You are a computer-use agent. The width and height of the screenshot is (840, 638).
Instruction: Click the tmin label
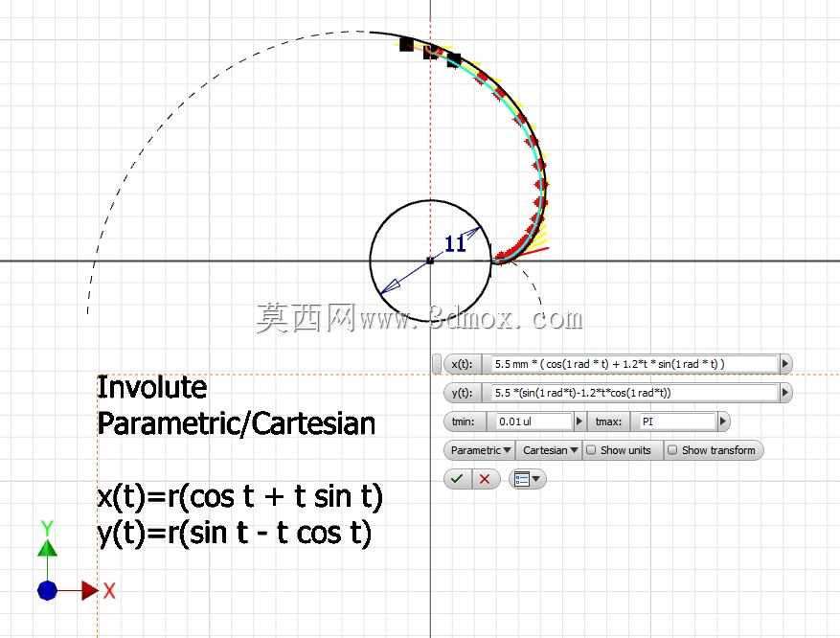pyautogui.click(x=464, y=422)
